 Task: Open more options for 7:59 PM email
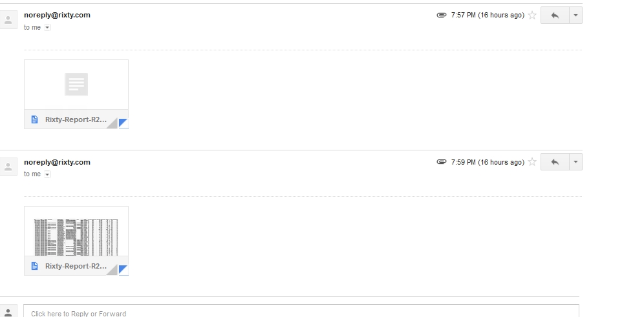[575, 162]
